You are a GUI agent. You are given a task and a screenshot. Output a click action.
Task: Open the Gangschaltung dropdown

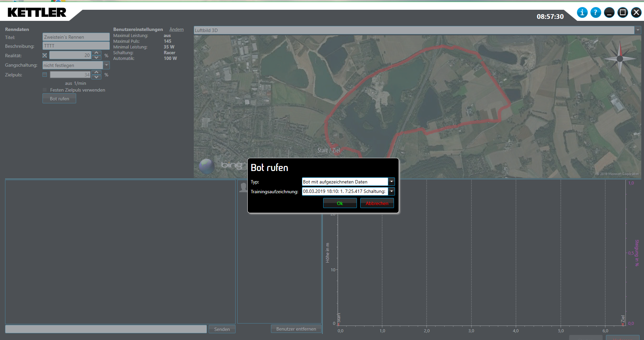point(106,65)
